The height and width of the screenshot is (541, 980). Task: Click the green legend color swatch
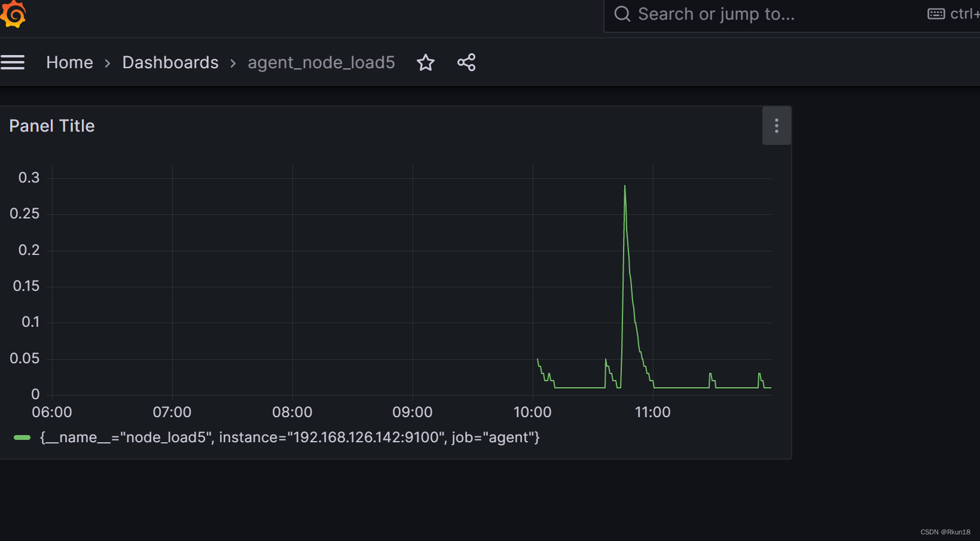(22, 437)
